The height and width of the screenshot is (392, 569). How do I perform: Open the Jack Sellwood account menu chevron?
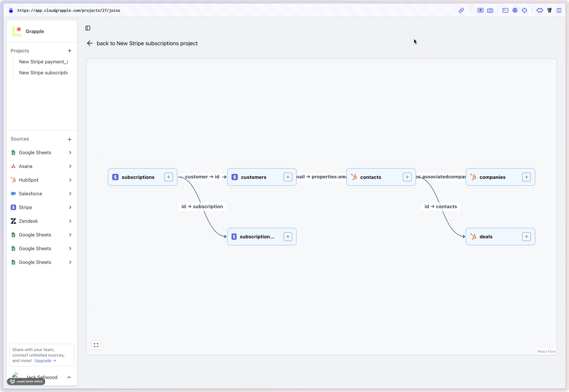click(x=69, y=377)
